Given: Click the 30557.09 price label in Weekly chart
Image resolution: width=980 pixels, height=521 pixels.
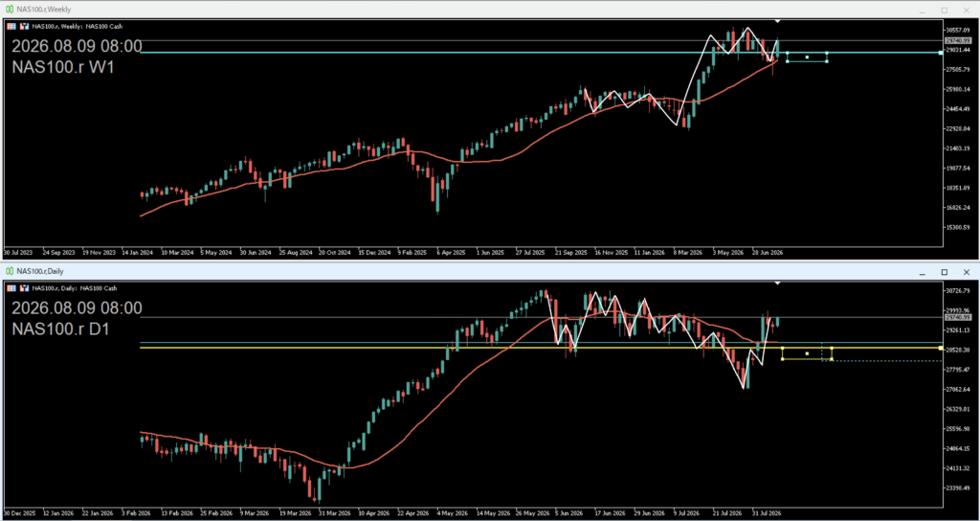Looking at the screenshot, I should click(957, 30).
